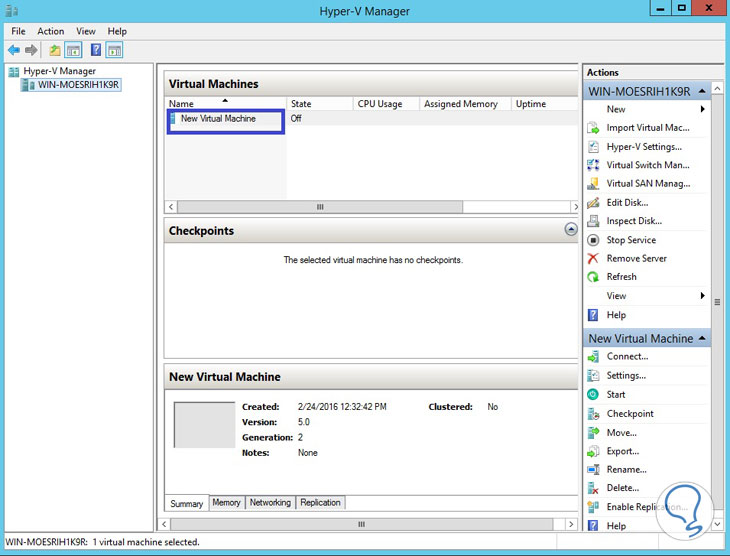Screen dimensions: 730x556
Task: Select New Virtual Machine row in list
Action: pyautogui.click(x=372, y=118)
